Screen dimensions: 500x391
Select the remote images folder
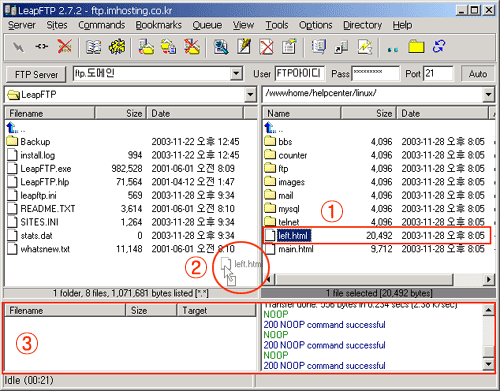tap(284, 182)
